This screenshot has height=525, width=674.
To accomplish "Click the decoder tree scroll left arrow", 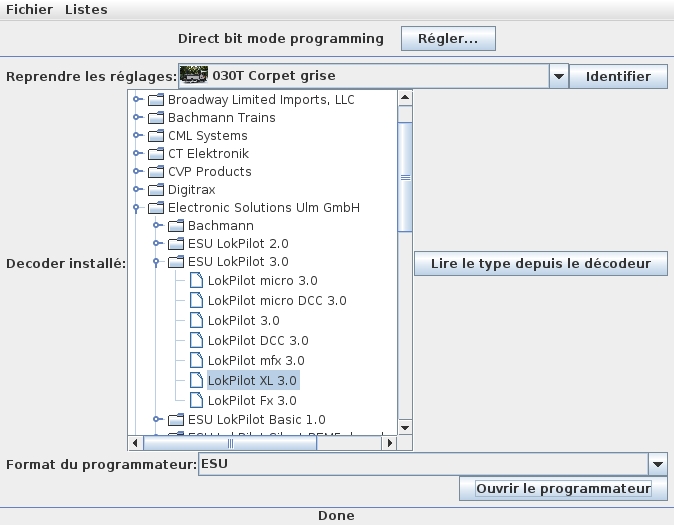I will [135, 443].
